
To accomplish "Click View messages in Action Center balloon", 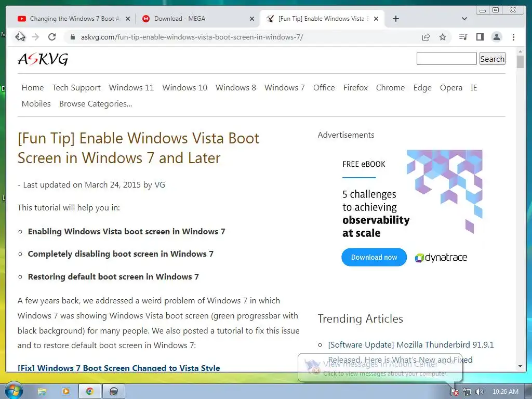I will (380, 368).
